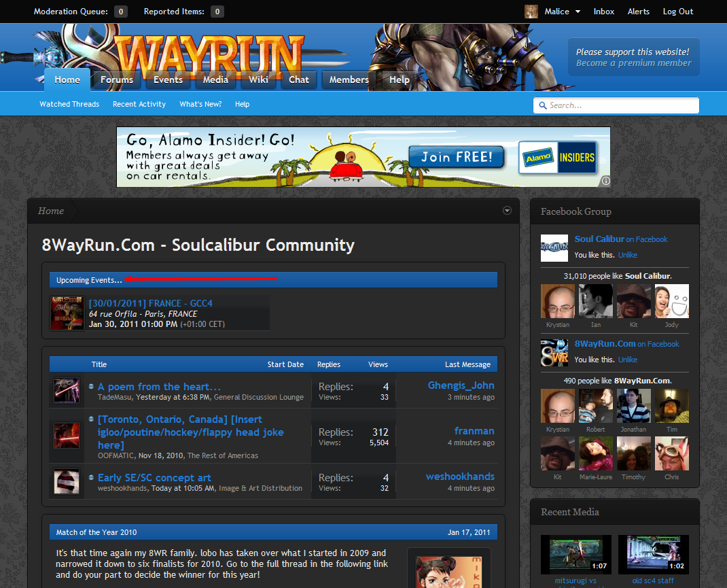Open Watched Threads

click(x=69, y=104)
